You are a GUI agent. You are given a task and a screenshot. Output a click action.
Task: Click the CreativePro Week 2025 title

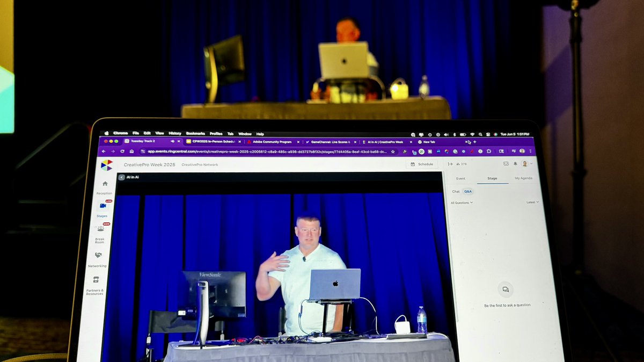149,165
